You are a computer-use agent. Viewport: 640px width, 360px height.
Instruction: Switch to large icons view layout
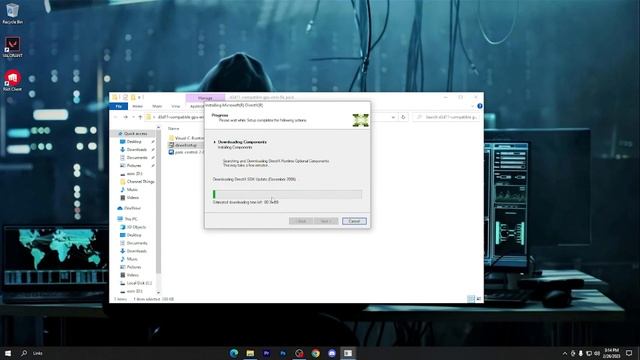point(479,299)
